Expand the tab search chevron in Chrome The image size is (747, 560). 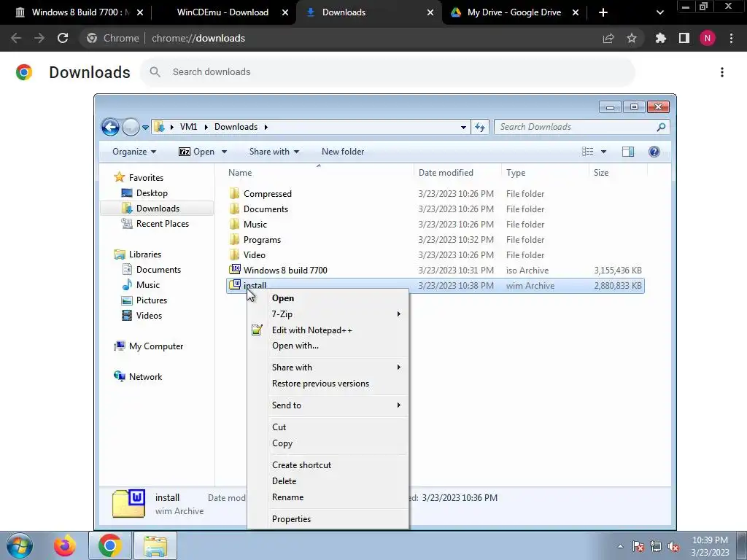[659, 12]
